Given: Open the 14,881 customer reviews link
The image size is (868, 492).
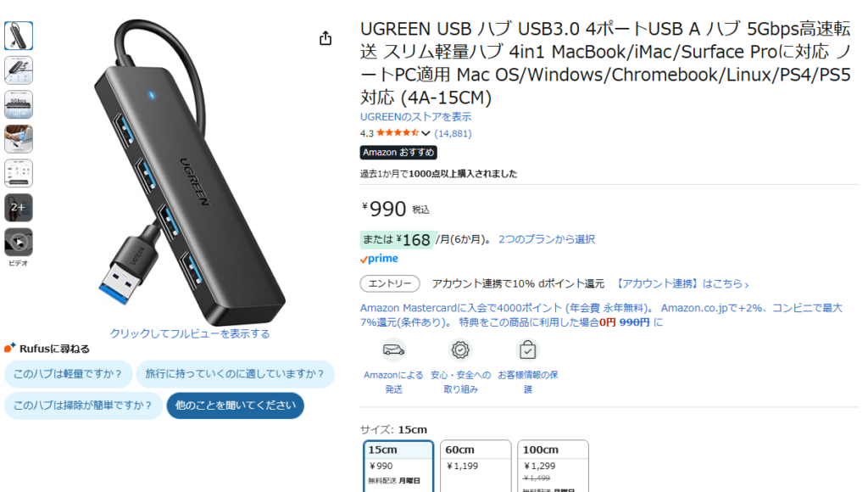Looking at the screenshot, I should tap(453, 133).
